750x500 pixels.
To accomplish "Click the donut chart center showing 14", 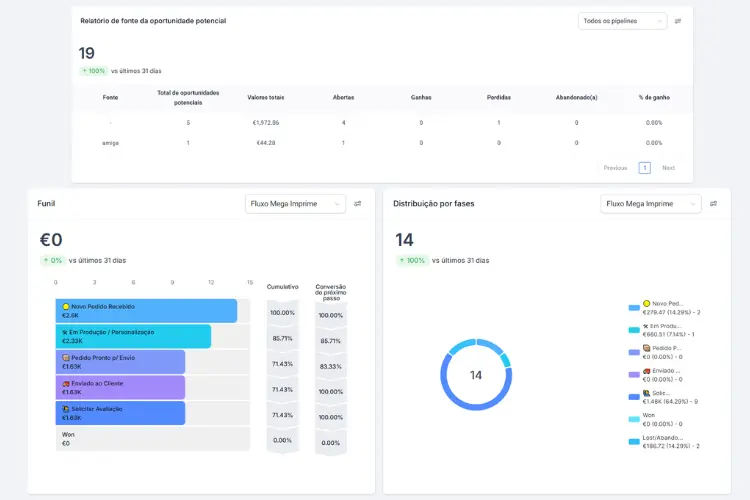I will click(475, 375).
